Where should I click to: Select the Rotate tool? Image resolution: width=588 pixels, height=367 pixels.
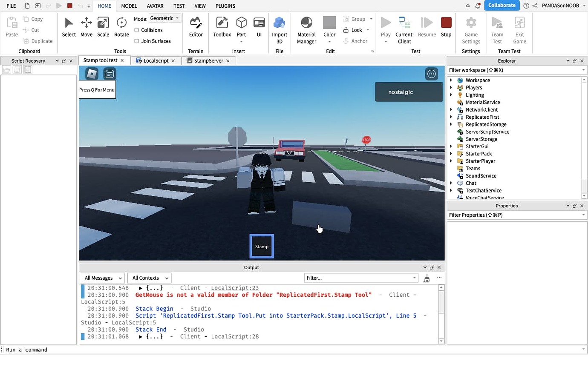click(121, 26)
